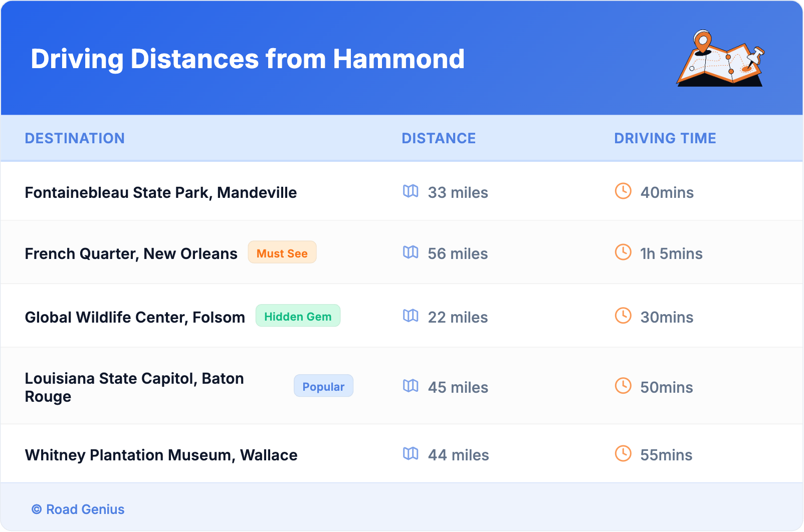Click the Distance column header
This screenshot has height=532, width=804.
[439, 138]
